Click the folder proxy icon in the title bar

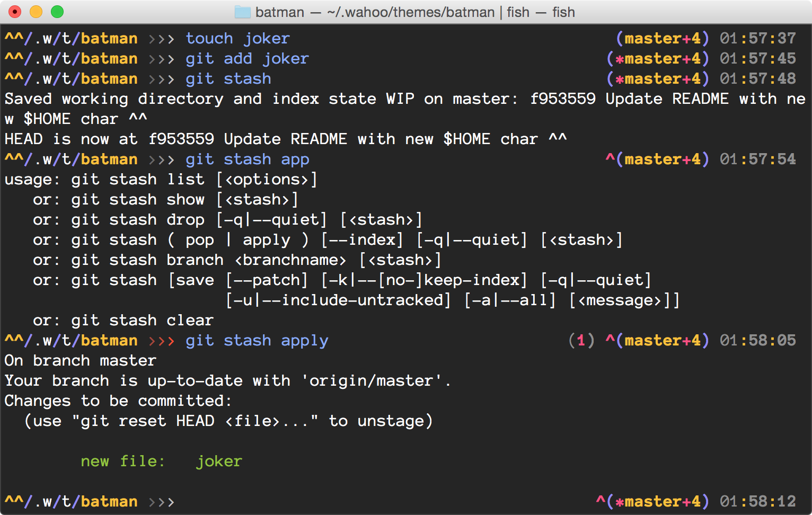point(242,12)
